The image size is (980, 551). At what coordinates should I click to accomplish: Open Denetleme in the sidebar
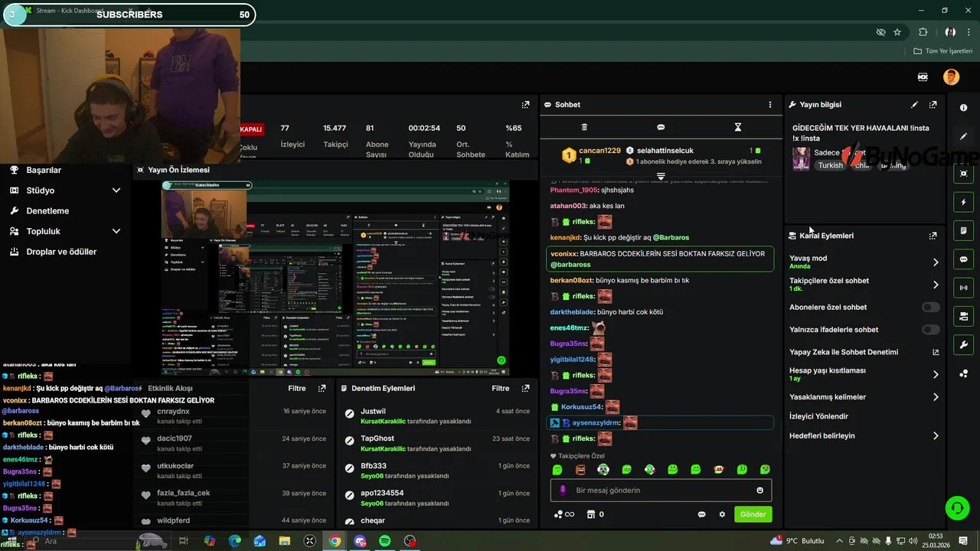click(47, 210)
